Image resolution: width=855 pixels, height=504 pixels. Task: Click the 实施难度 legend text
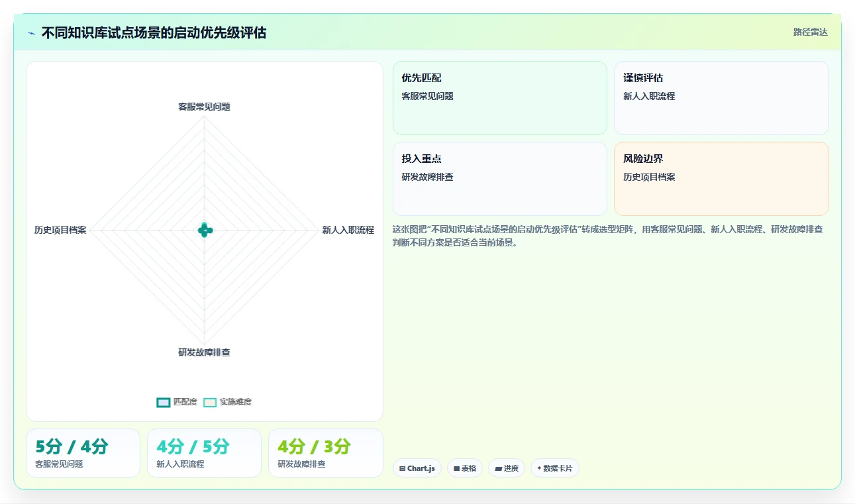click(x=236, y=402)
